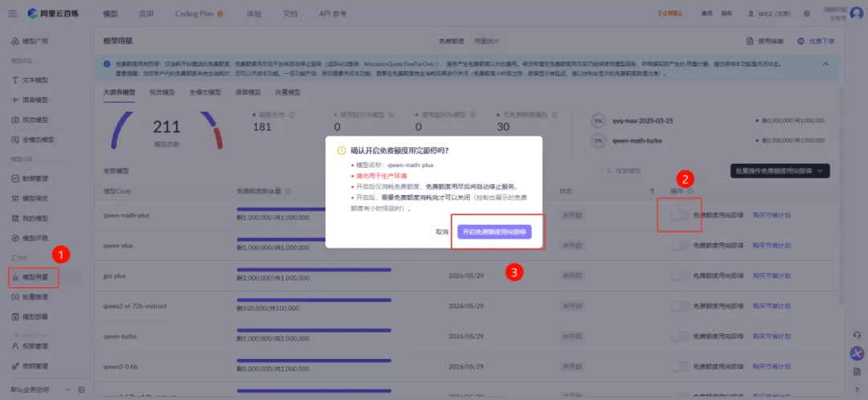Viewport: 868px width, 400px height.
Task: Click 购买节省计划 link for qwen-math-plus
Action: click(x=772, y=214)
